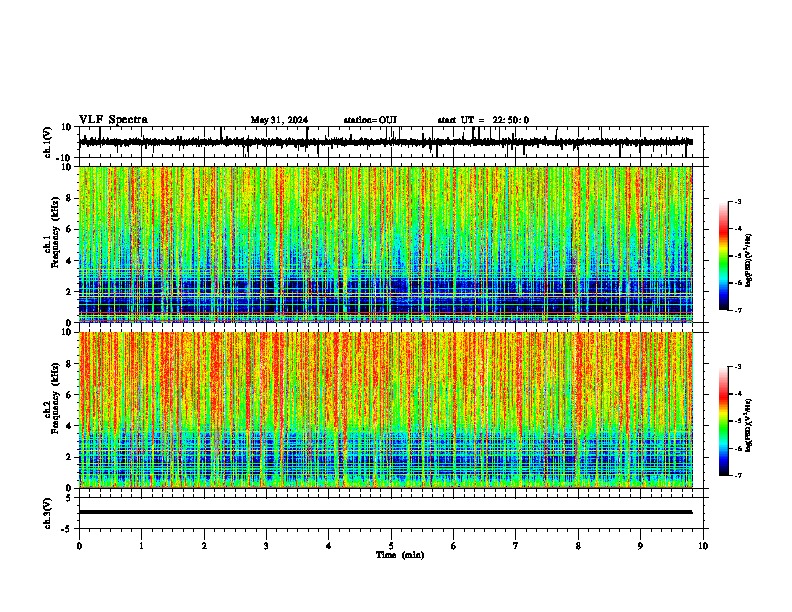Click the ch.2 spectrogram color scale bar
The height and width of the screenshot is (612, 792).
pyautogui.click(x=723, y=421)
